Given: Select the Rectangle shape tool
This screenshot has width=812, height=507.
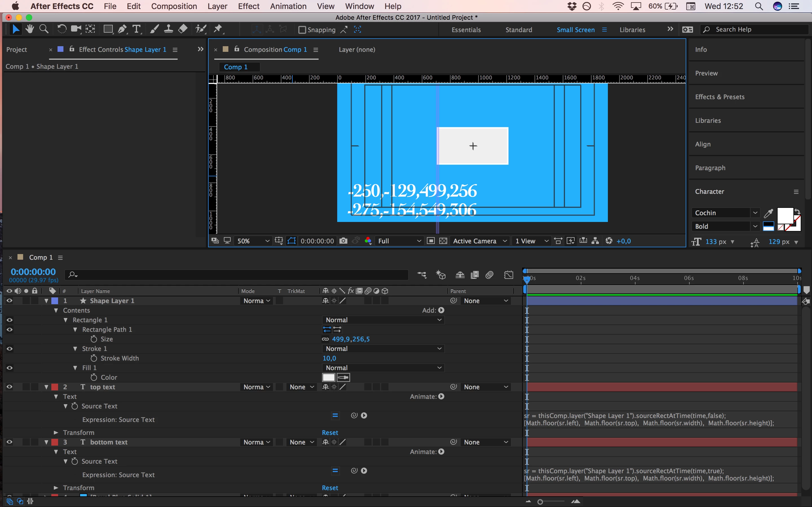Looking at the screenshot, I should 108,30.
